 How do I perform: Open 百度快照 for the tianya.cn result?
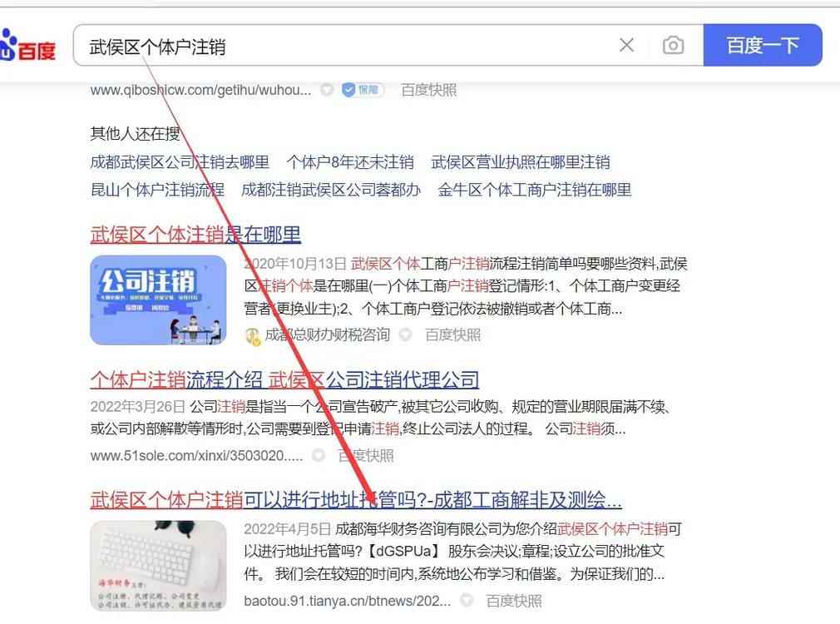[x=514, y=601]
